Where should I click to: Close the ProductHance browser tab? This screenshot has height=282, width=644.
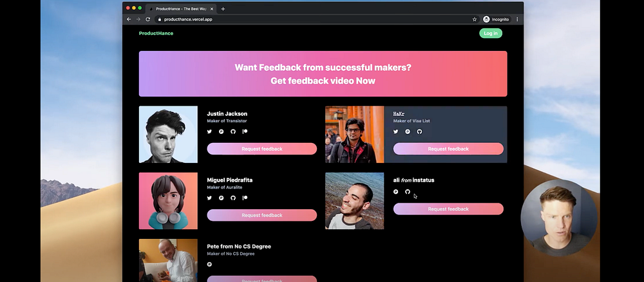(212, 8)
